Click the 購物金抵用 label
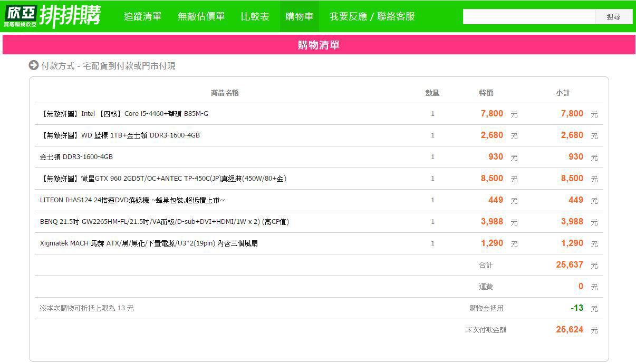 pyautogui.click(x=486, y=309)
